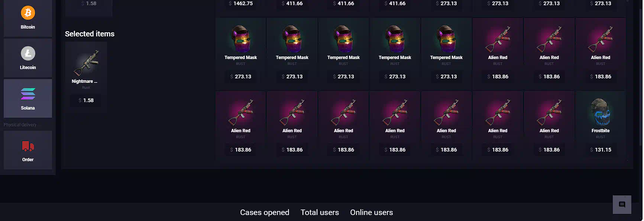This screenshot has width=644, height=221.
Task: Click the 131.15 price tag under Frostbite
Action: tap(601, 150)
